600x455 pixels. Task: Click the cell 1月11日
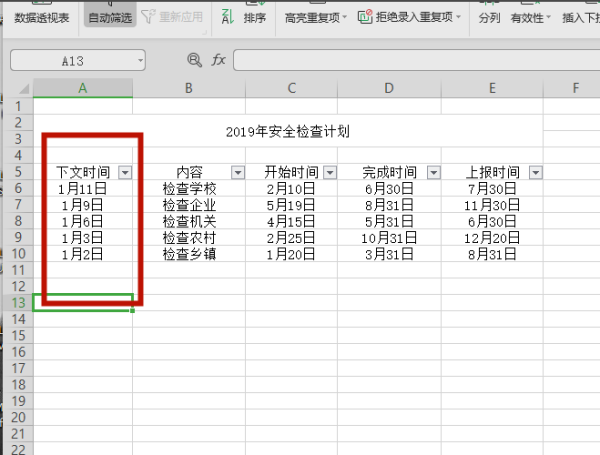(83, 189)
